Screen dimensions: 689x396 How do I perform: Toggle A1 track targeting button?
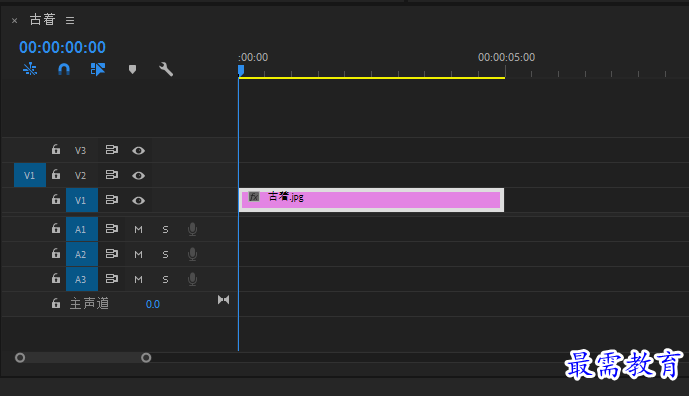[82, 229]
